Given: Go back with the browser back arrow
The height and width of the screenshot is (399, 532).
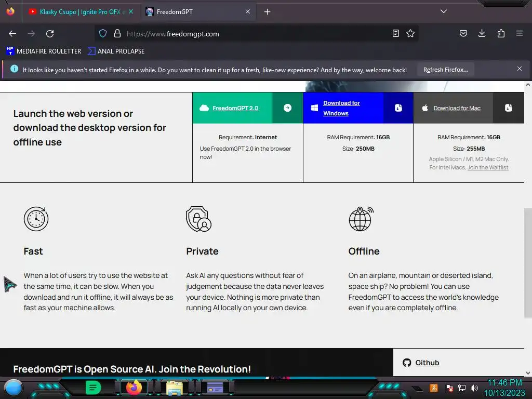Looking at the screenshot, I should pos(12,34).
